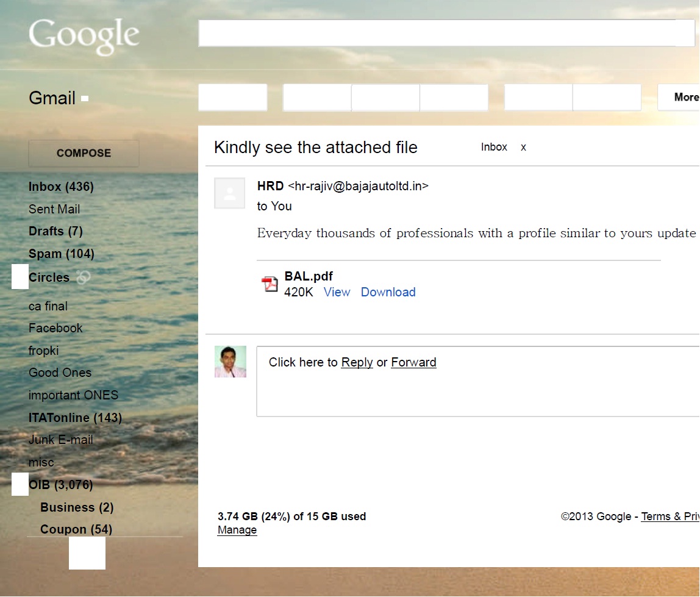The image size is (700, 597).
Task: Click the Circles link icon
Action: [83, 277]
